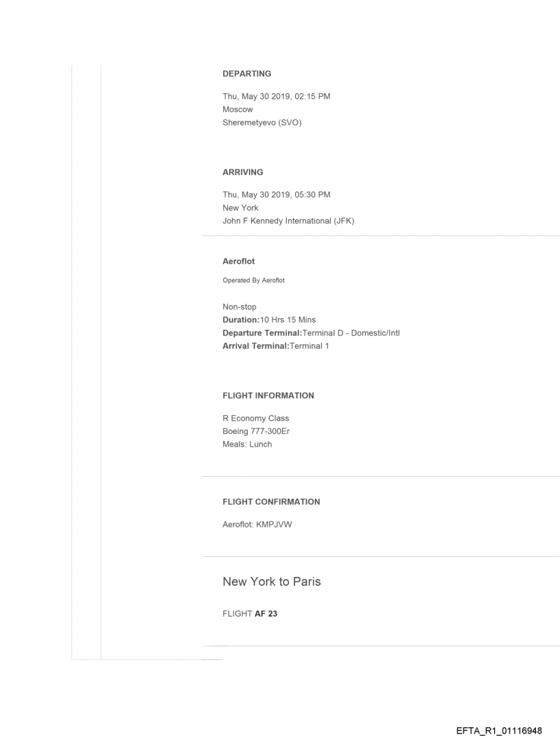
Task: Click the ARRIVING section heading
Action: pos(242,172)
